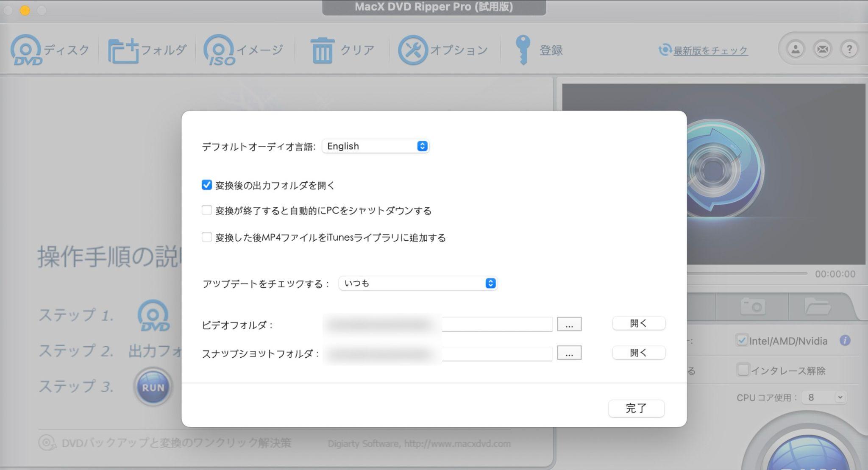Enable adding MP4 files to iTunes library

coord(206,237)
